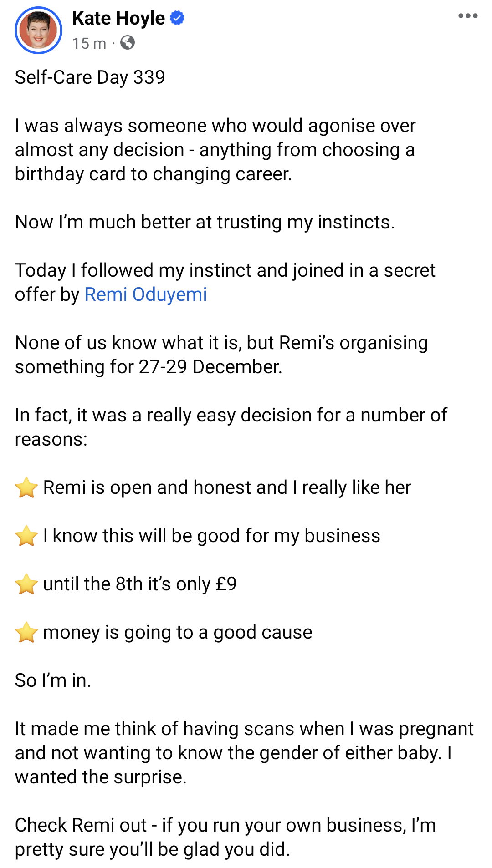Viewport: 492px width, 868px height.
Task: Click the "15 m" post timestamp
Action: click(89, 43)
